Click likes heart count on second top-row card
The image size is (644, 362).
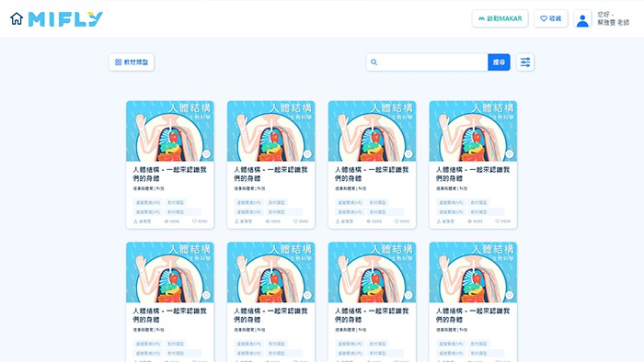[x=301, y=221]
